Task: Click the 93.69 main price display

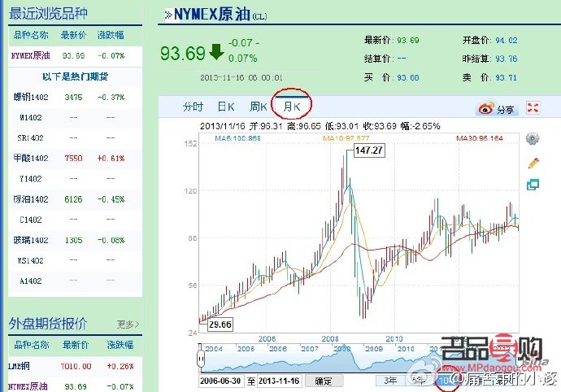Action: click(x=182, y=54)
